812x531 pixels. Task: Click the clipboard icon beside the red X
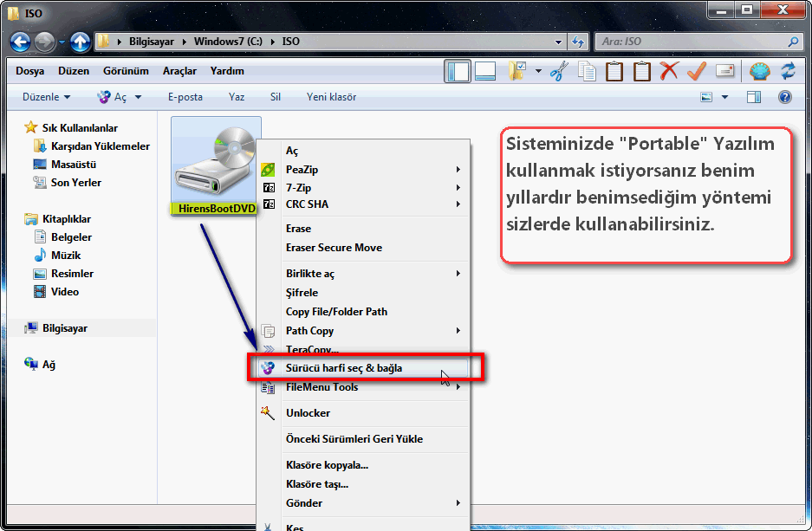click(x=641, y=71)
